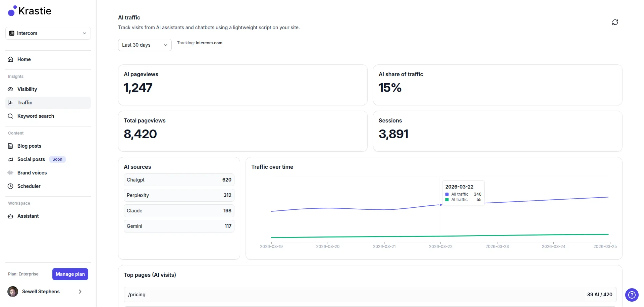
Task: Click the Traffic over time heading
Action: [272, 167]
